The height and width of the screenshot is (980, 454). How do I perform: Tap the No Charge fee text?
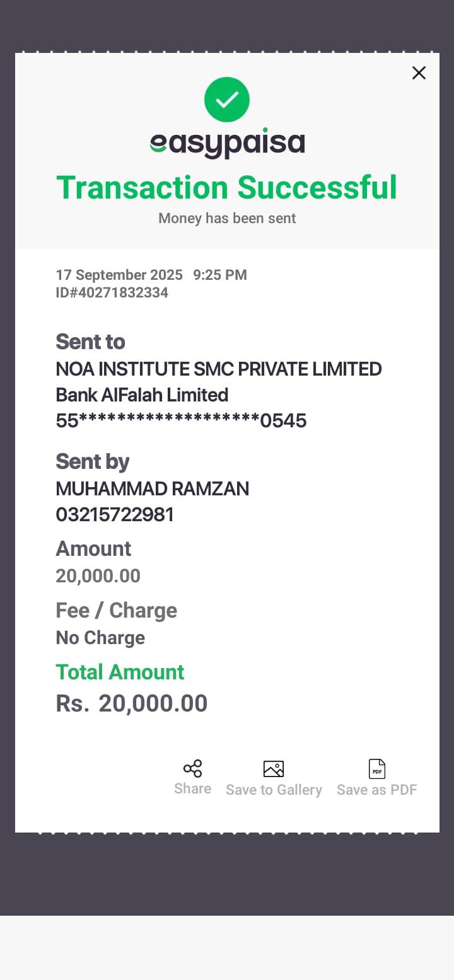click(x=100, y=638)
